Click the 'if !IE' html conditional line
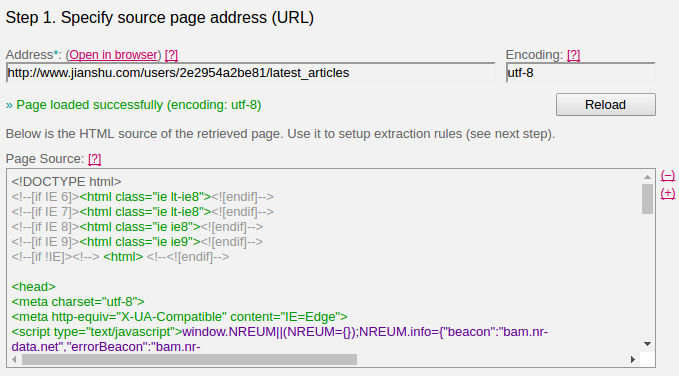Viewport: 679px width, 376px height. pyautogui.click(x=120, y=257)
